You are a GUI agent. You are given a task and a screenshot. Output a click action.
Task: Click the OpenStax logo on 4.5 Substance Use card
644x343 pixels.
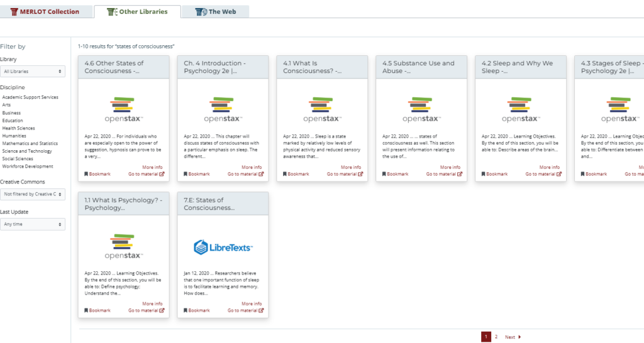(421, 109)
